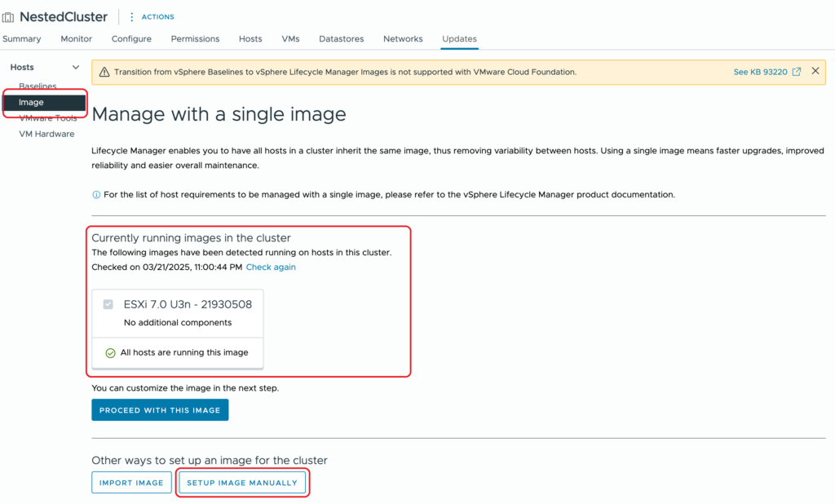835x504 pixels.
Task: Select Baselines in the sidebar
Action: coord(38,86)
